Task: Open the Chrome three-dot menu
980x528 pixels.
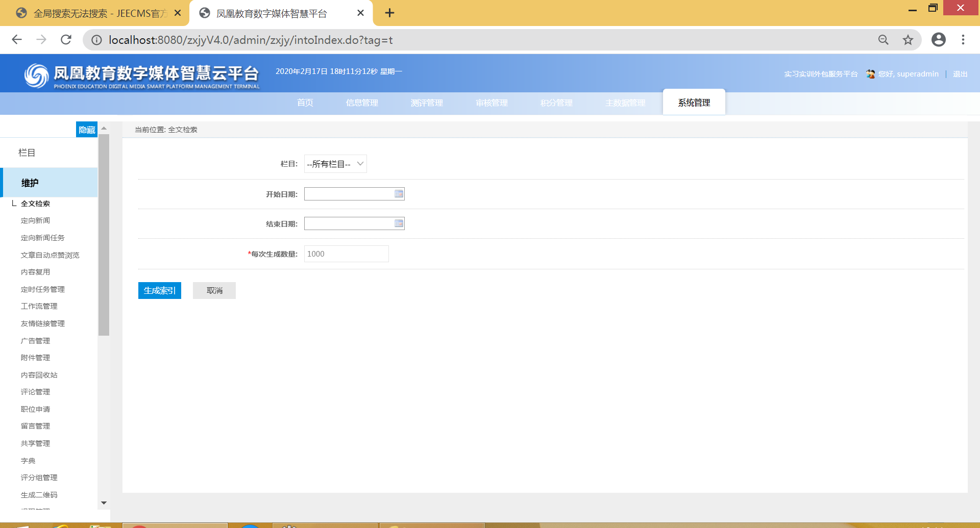Action: click(963, 40)
